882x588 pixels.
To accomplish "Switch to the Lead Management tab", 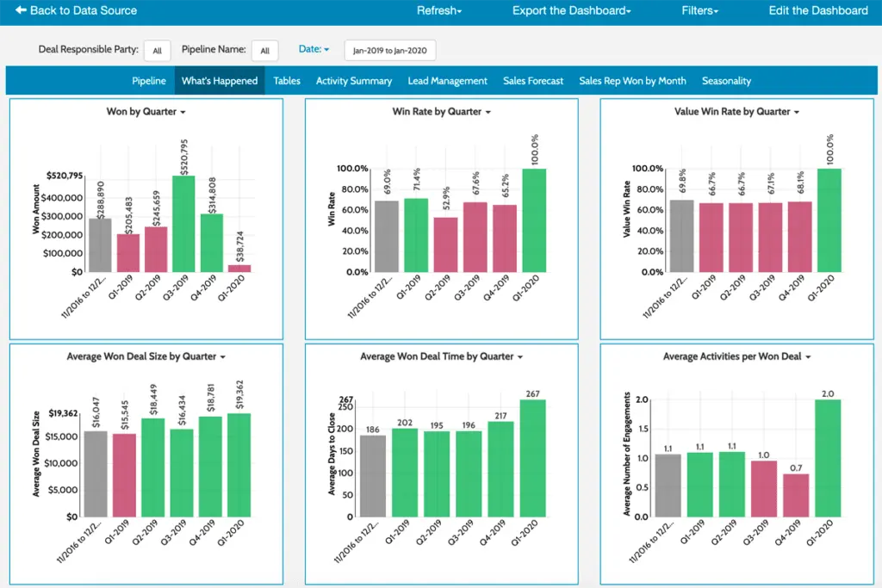I will coord(448,81).
